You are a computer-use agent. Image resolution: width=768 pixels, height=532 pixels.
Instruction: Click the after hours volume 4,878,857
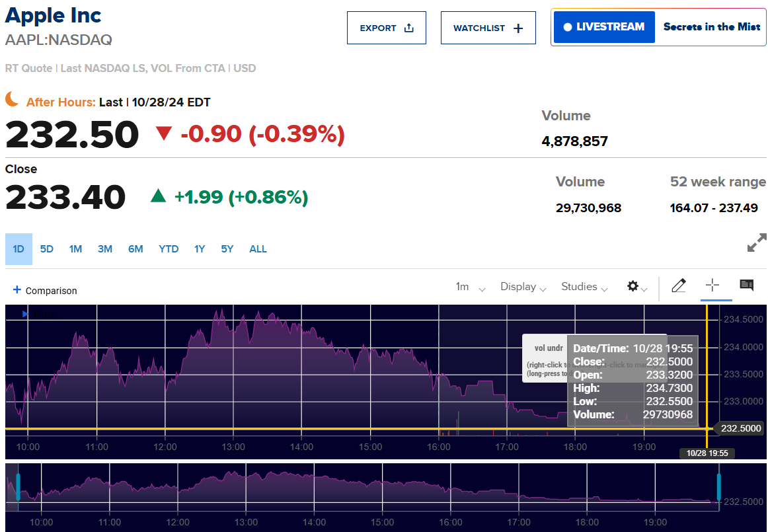(574, 141)
